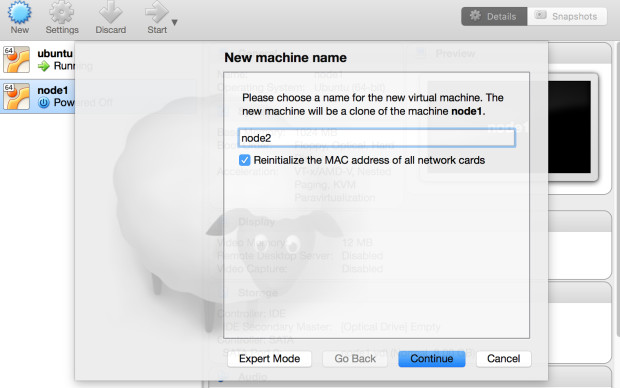The width and height of the screenshot is (620, 388).
Task: Click the ubuntu running status arrow icon
Action: [x=43, y=66]
